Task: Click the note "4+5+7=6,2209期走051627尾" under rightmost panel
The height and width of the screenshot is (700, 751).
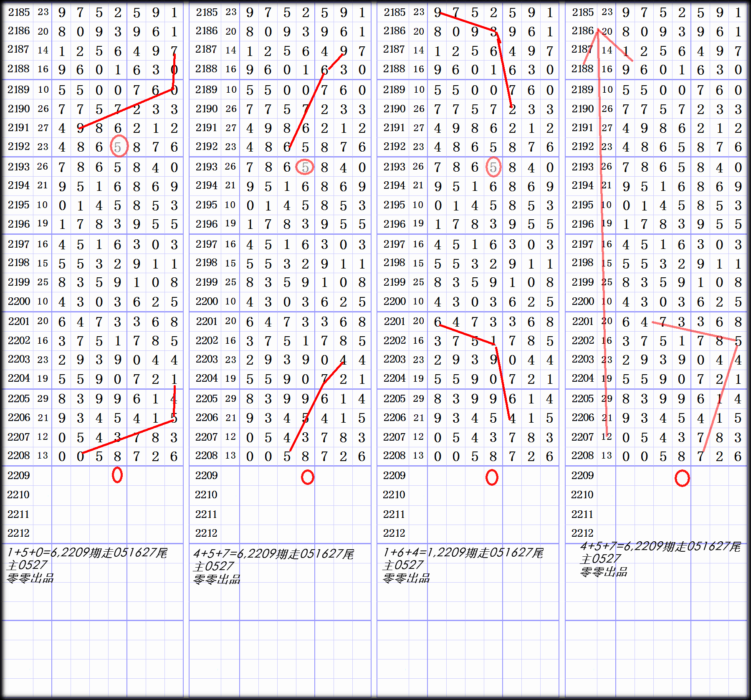Action: click(x=661, y=546)
